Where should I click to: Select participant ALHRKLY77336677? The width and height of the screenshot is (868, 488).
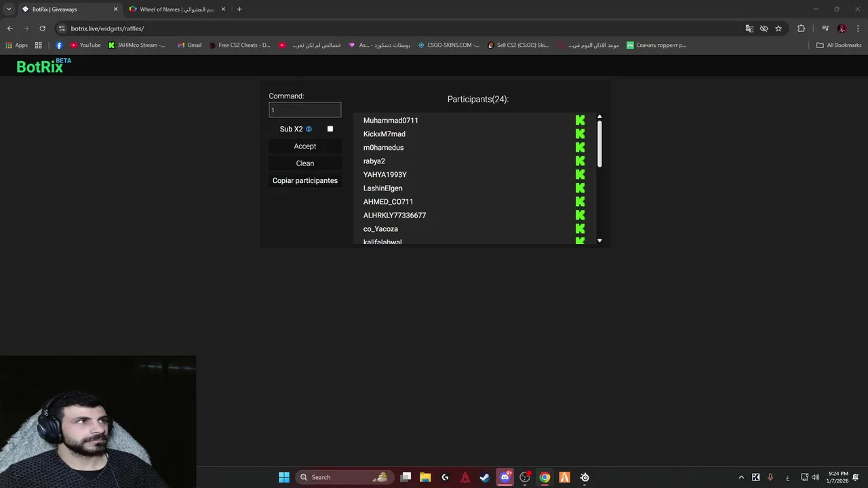tap(395, 216)
